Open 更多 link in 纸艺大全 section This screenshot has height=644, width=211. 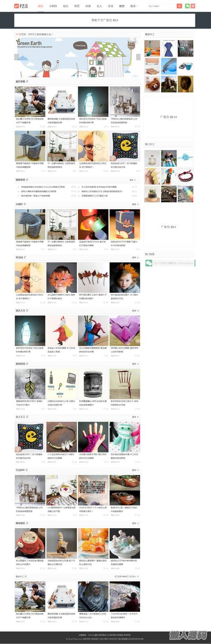coord(135,310)
